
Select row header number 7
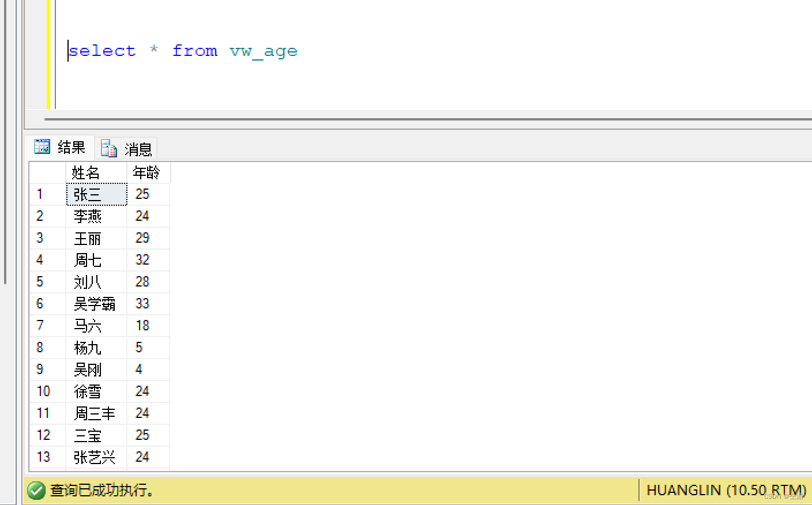coord(48,326)
